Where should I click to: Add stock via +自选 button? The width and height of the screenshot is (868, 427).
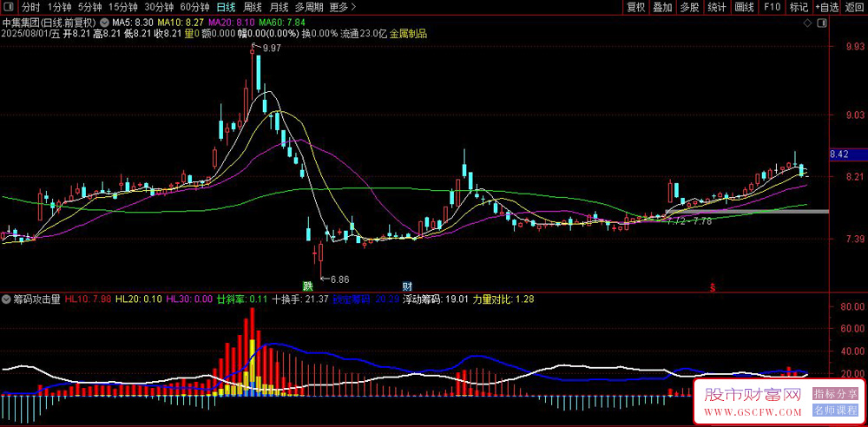pos(827,7)
